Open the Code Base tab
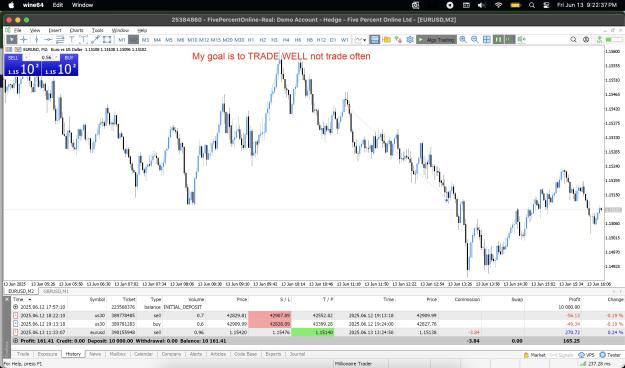This screenshot has width=625, height=368. (246, 354)
